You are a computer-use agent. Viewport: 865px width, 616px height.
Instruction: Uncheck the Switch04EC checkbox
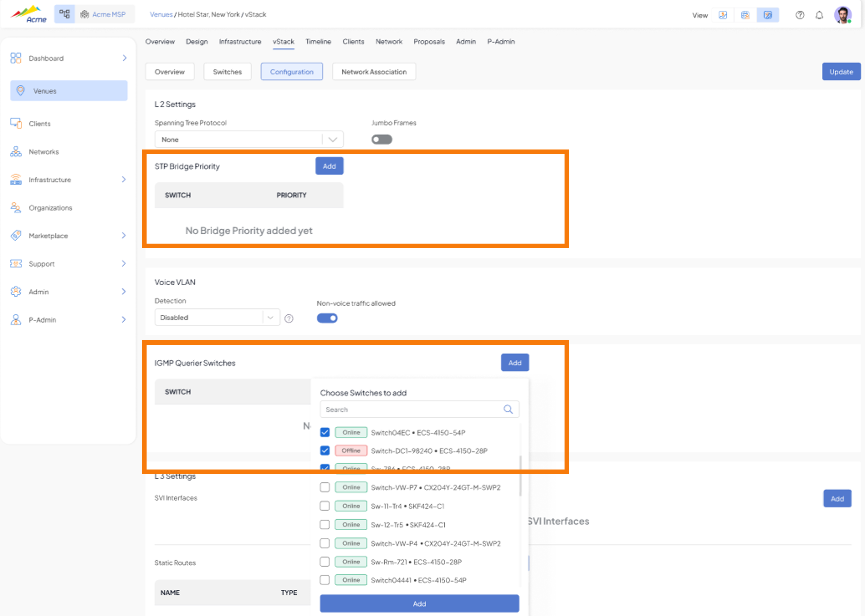[x=325, y=432]
